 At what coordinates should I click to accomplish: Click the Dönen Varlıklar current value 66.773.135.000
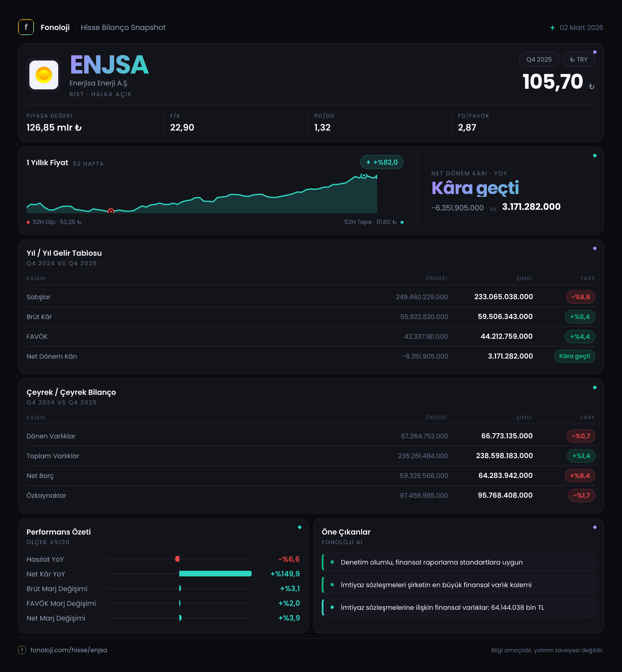tap(507, 436)
